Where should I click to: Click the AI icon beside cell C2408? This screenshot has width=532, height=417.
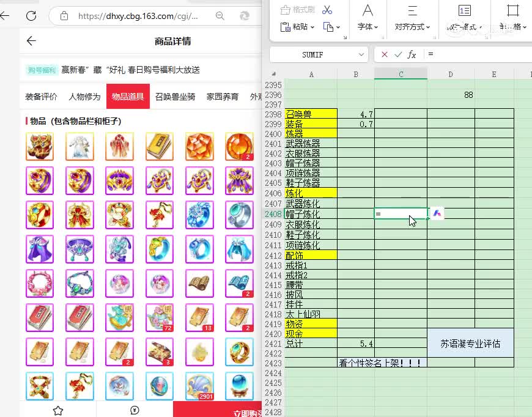(x=437, y=213)
